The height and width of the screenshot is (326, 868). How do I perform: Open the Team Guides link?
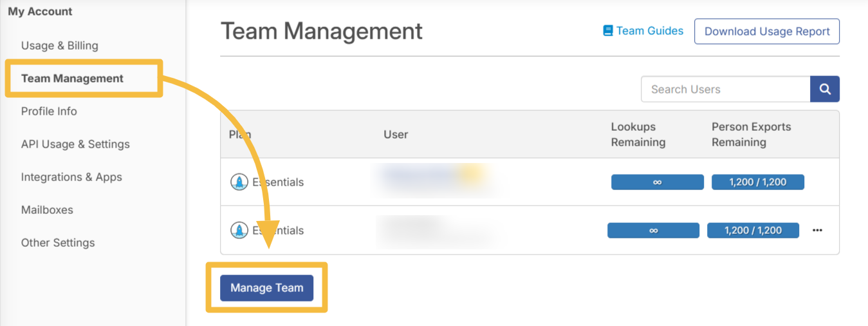point(650,31)
